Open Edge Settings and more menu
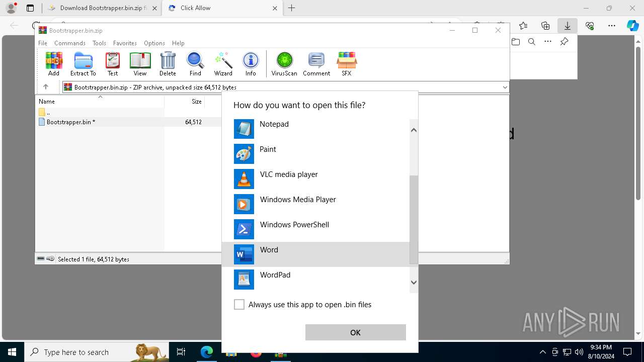This screenshot has width=644, height=362. [x=612, y=26]
